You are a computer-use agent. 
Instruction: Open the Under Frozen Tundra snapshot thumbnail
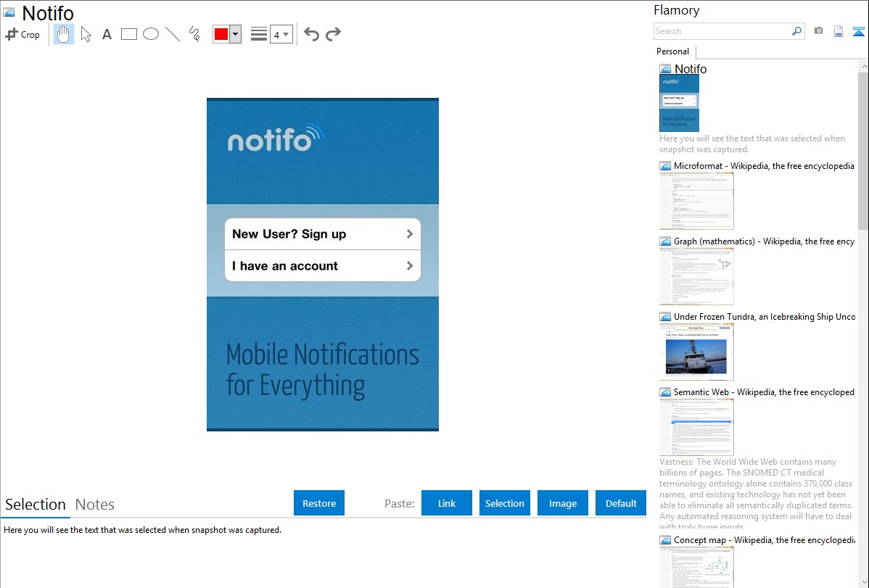pos(696,352)
